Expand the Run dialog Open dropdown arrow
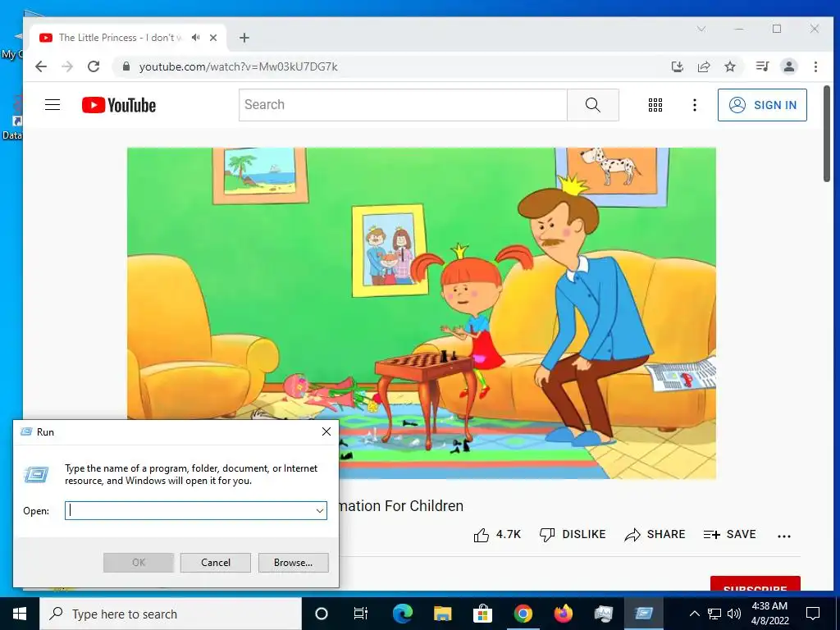The image size is (840, 630). point(320,510)
